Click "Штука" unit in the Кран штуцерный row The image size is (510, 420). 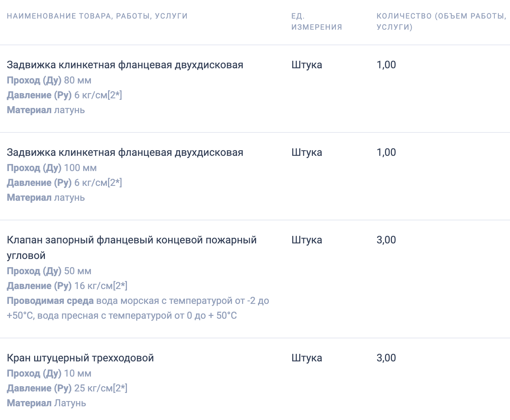coord(307,358)
